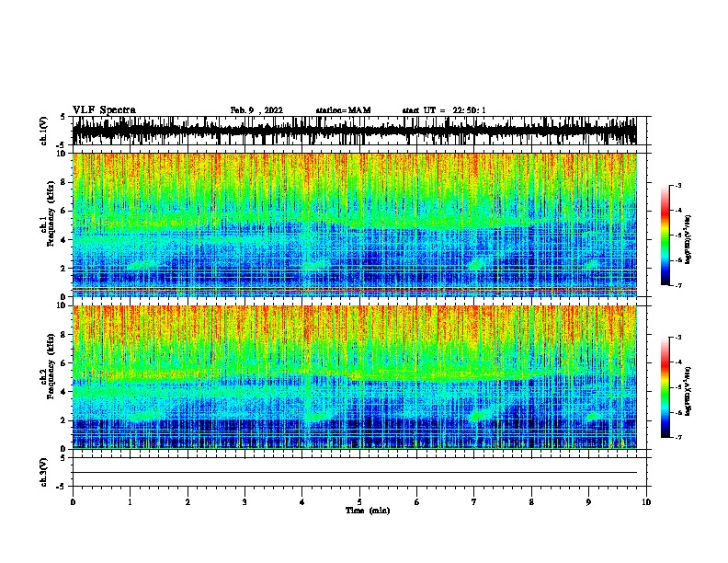Click the ch.1 spectrogram panel

pyautogui.click(x=355, y=224)
